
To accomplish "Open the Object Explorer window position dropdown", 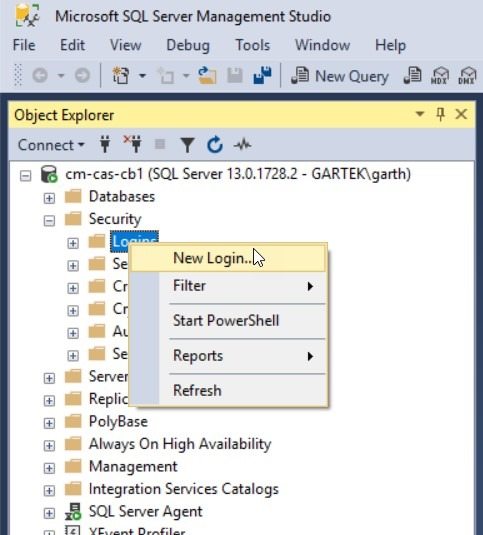I will point(420,114).
